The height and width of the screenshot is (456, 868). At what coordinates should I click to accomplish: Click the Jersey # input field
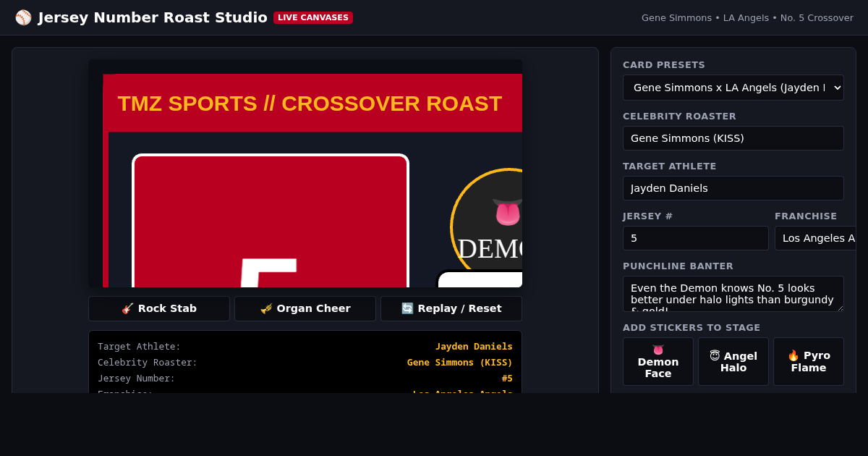click(696, 238)
